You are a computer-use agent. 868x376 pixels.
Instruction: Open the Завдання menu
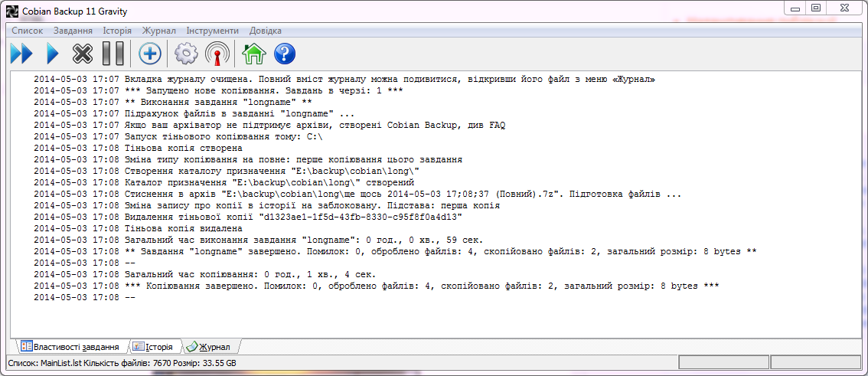pyautogui.click(x=73, y=31)
